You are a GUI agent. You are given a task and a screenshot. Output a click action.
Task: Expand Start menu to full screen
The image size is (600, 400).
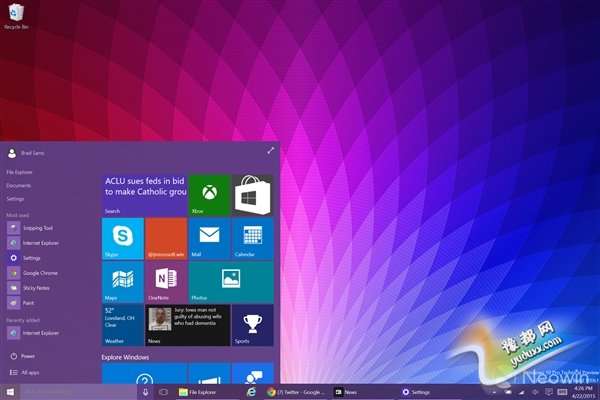[x=270, y=150]
